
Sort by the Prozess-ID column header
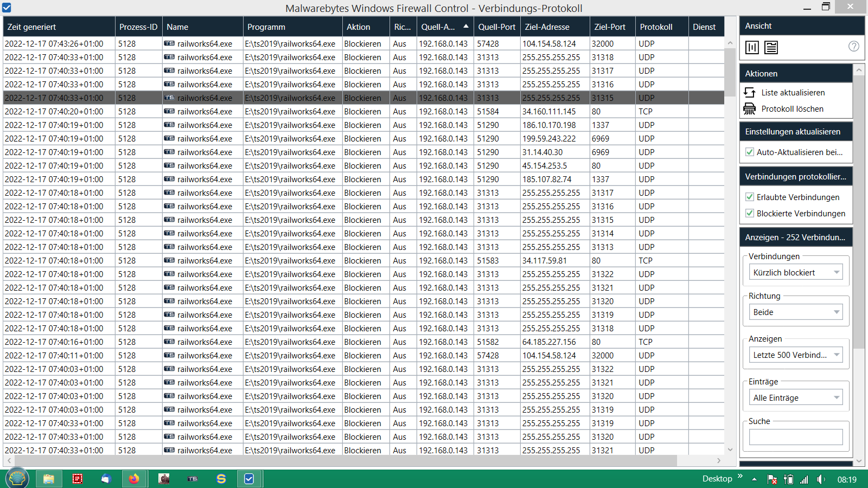point(138,27)
